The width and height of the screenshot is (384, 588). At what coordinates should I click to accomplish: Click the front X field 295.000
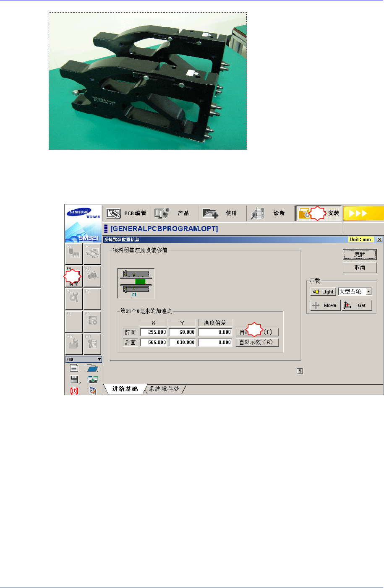pos(154,332)
